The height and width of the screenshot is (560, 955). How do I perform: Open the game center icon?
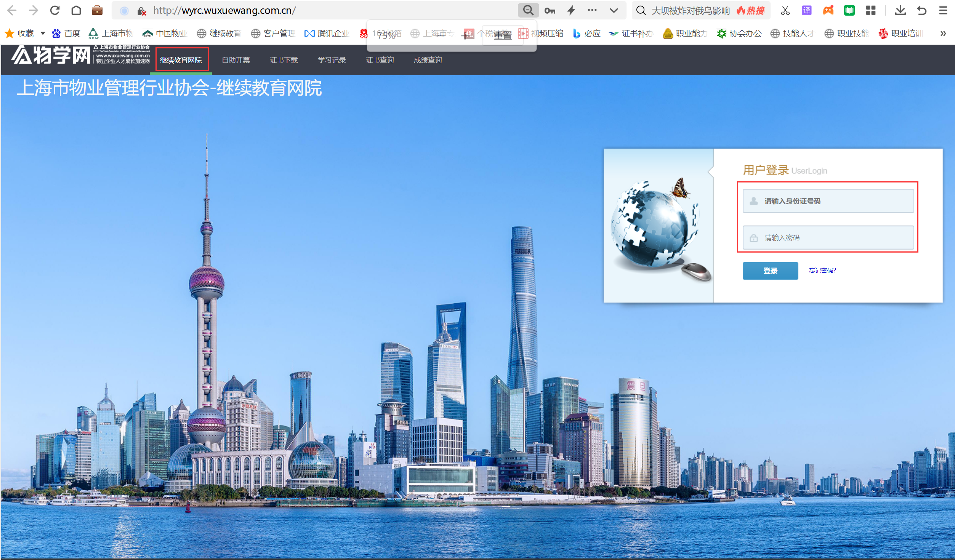(x=828, y=10)
